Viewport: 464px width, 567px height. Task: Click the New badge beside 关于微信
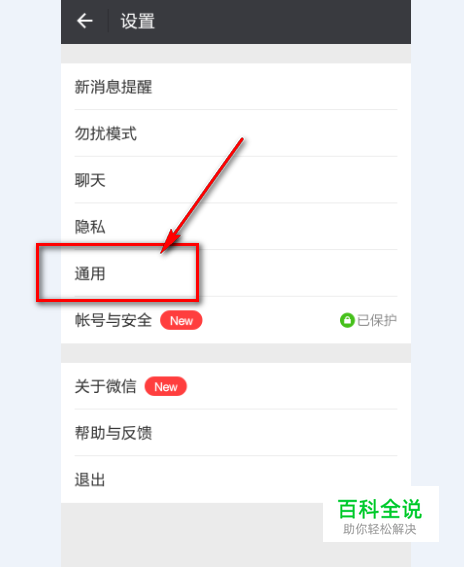tap(166, 387)
